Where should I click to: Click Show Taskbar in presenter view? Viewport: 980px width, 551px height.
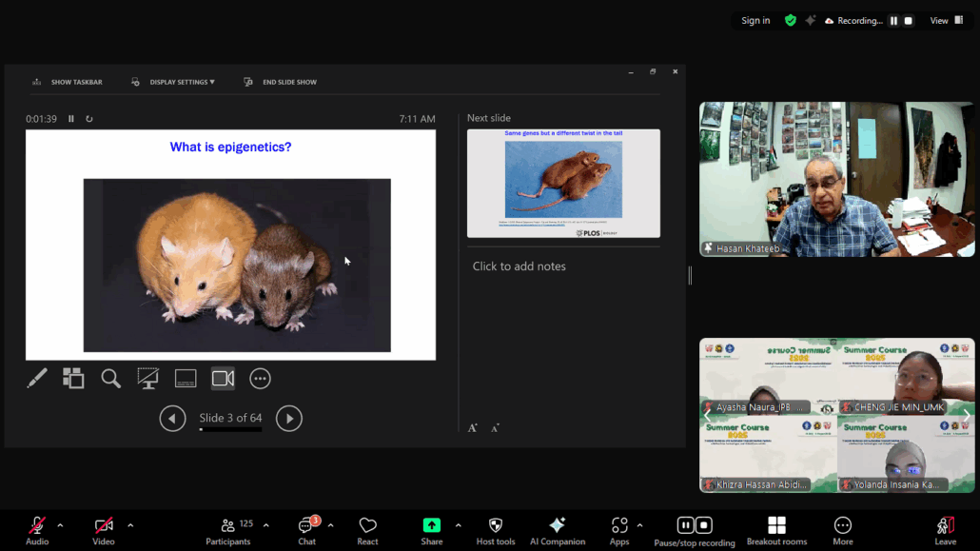pos(75,82)
